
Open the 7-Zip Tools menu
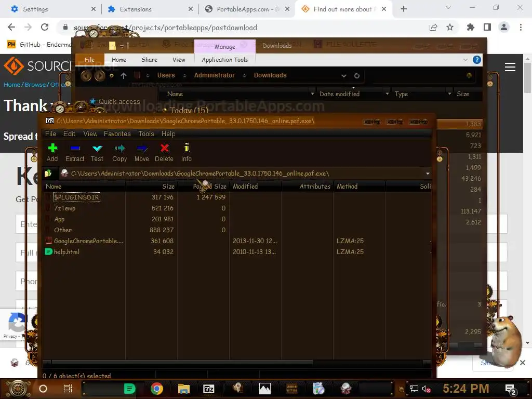(x=146, y=134)
